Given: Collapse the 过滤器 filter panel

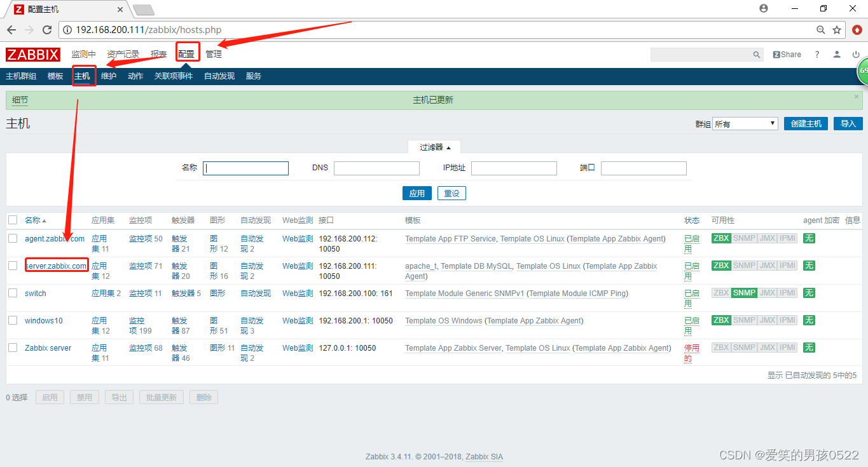Looking at the screenshot, I should pyautogui.click(x=434, y=146).
